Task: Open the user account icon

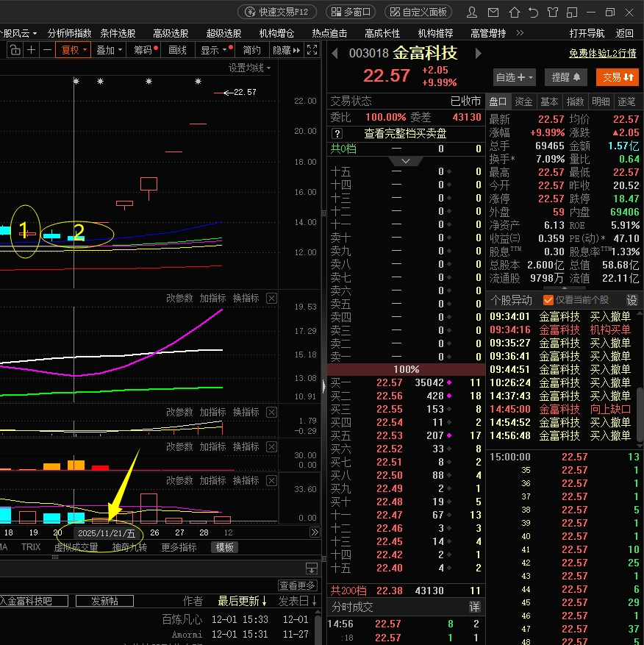Action: coord(472,13)
